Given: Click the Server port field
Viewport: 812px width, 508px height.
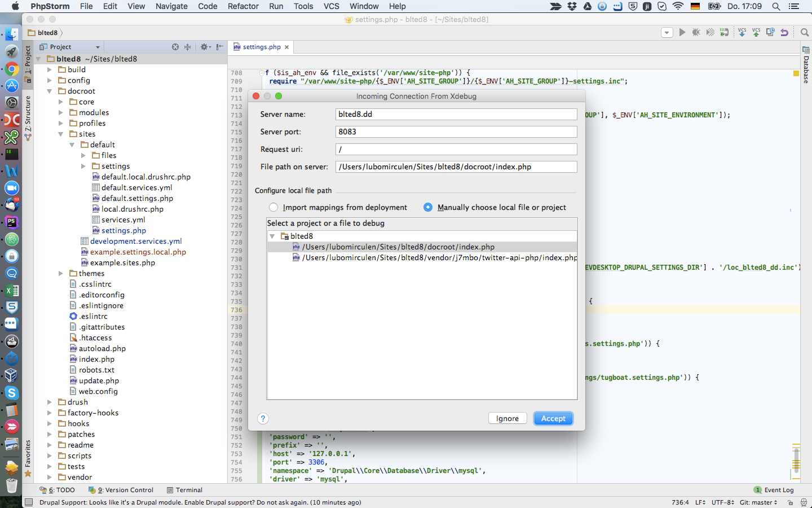Looking at the screenshot, I should coord(456,132).
